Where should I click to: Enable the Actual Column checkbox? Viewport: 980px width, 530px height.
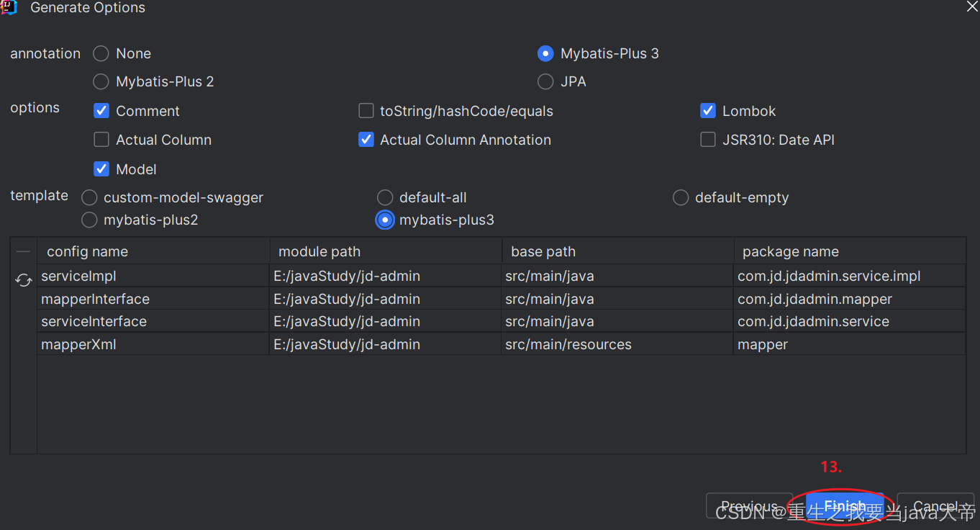(x=101, y=140)
